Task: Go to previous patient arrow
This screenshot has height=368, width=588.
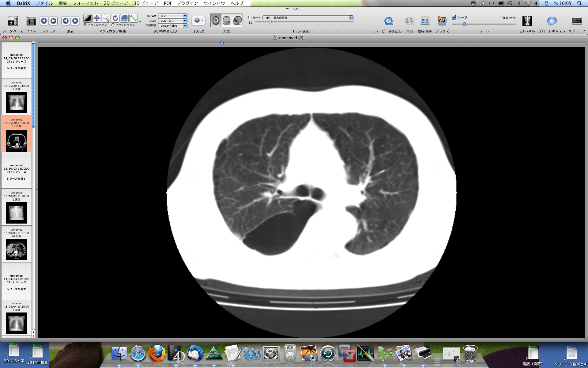Action: (66, 21)
